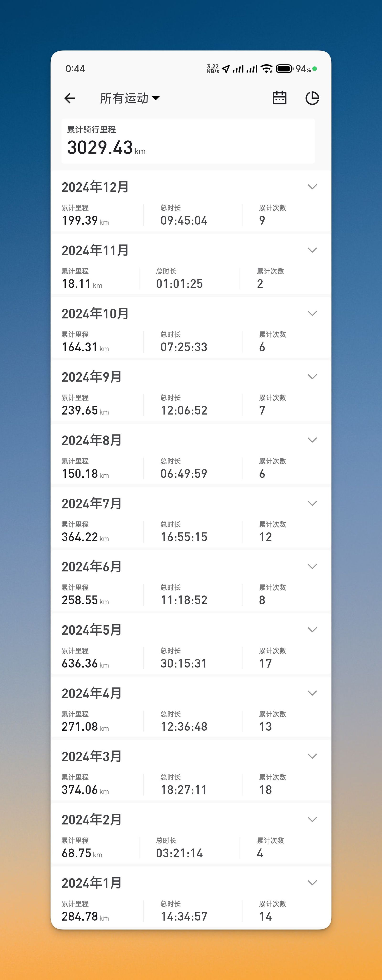This screenshot has width=382, height=980.
Task: Expand the 2024年3月 month chevron
Action: [x=312, y=756]
